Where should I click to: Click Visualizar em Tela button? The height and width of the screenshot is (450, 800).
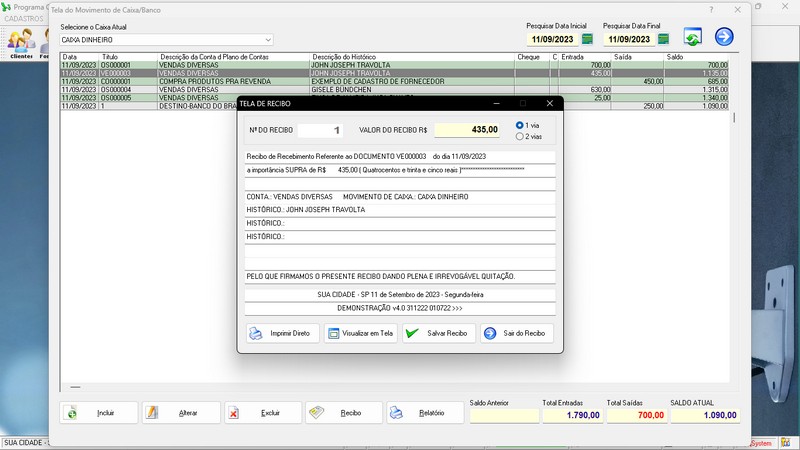(x=361, y=333)
